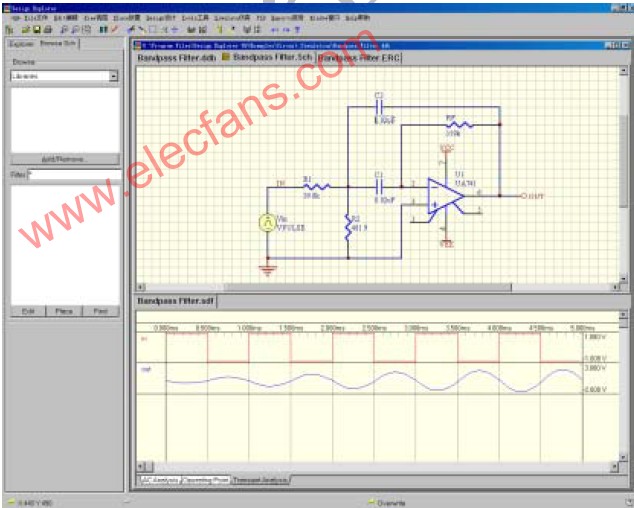Click the Add/Remove library button
Image resolution: width=634 pixels, height=508 pixels.
point(64,159)
